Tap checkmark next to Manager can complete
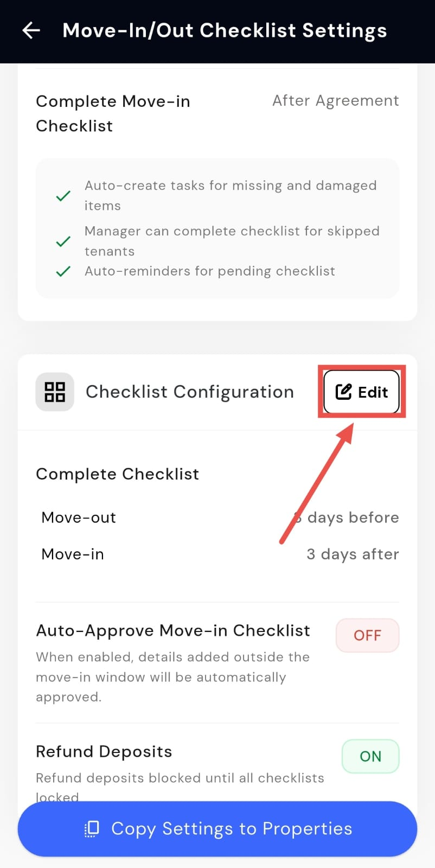The width and height of the screenshot is (435, 868). [x=63, y=241]
